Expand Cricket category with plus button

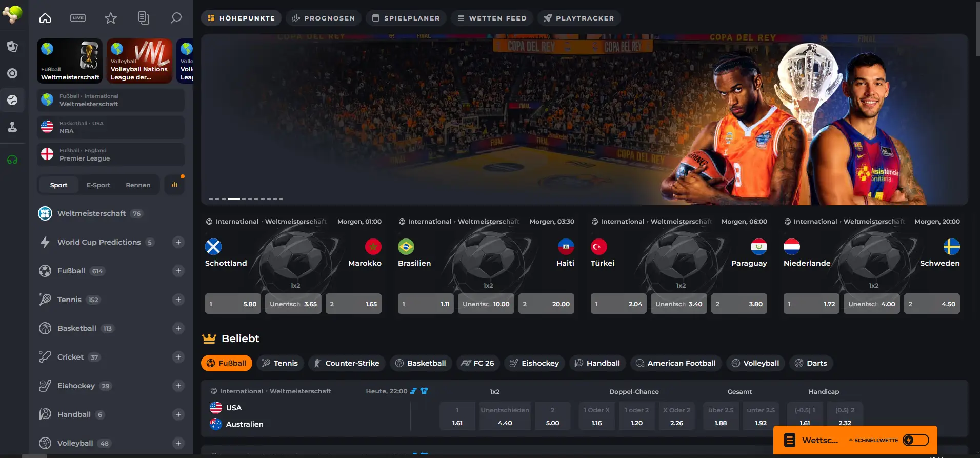coord(178,357)
